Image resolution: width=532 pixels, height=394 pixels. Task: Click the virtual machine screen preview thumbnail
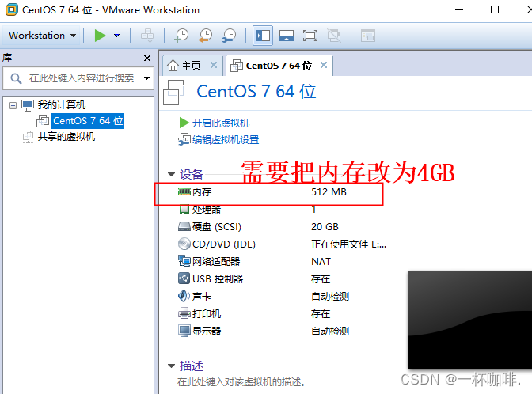[x=470, y=320]
